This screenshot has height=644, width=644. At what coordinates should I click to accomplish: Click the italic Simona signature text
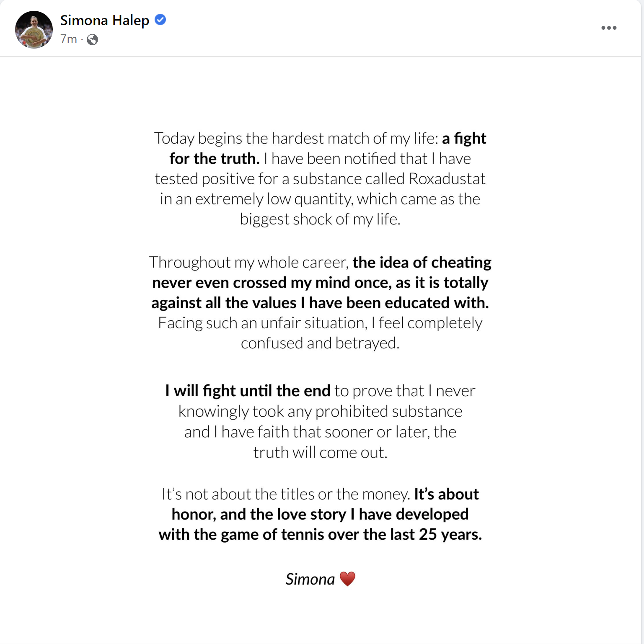pyautogui.click(x=310, y=579)
